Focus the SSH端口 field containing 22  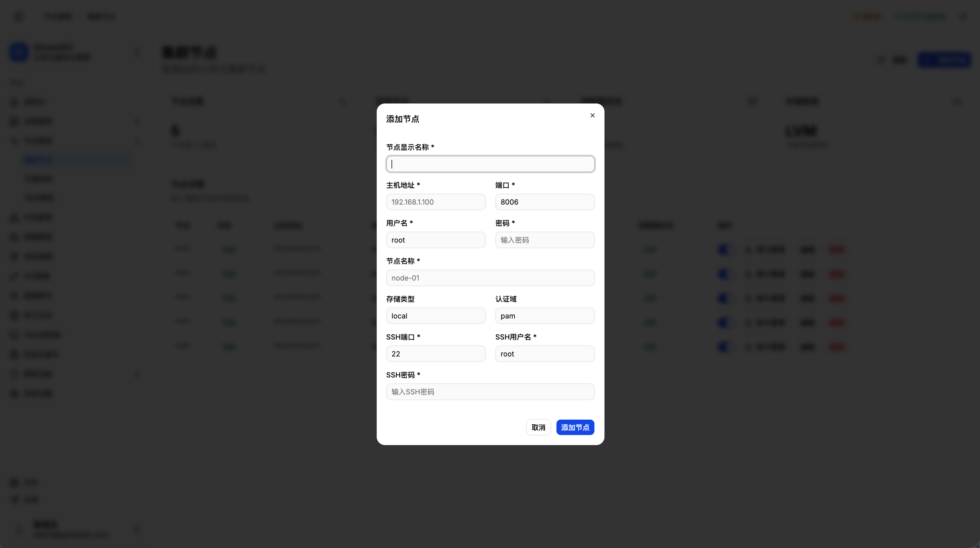pyautogui.click(x=436, y=354)
